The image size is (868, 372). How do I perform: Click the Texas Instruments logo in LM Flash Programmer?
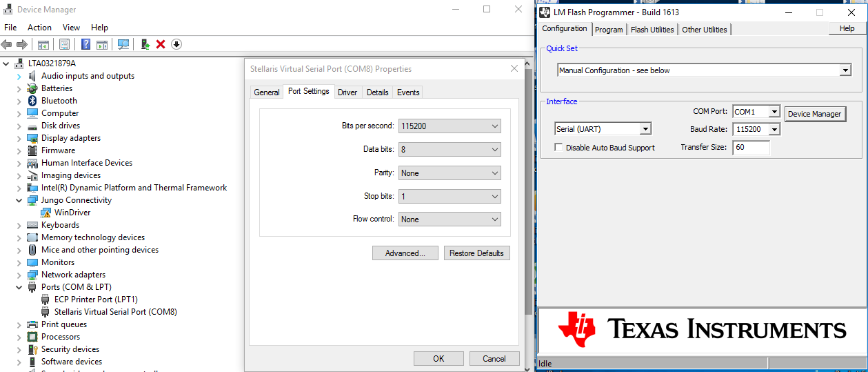tap(703, 329)
